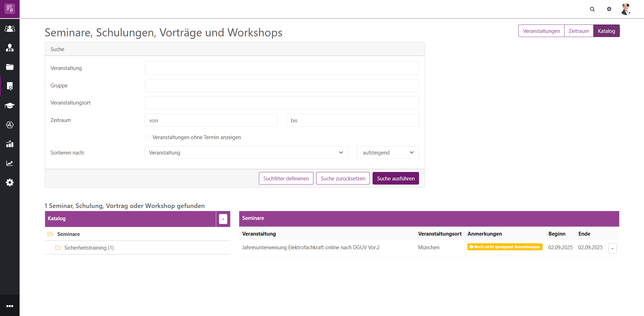Switch to the Veranstaltungen tab

point(541,31)
